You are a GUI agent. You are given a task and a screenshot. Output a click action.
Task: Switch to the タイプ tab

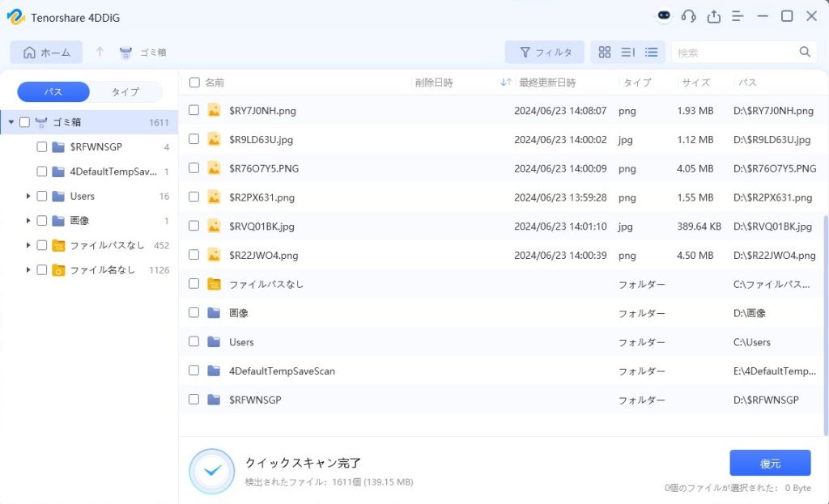pos(125,92)
